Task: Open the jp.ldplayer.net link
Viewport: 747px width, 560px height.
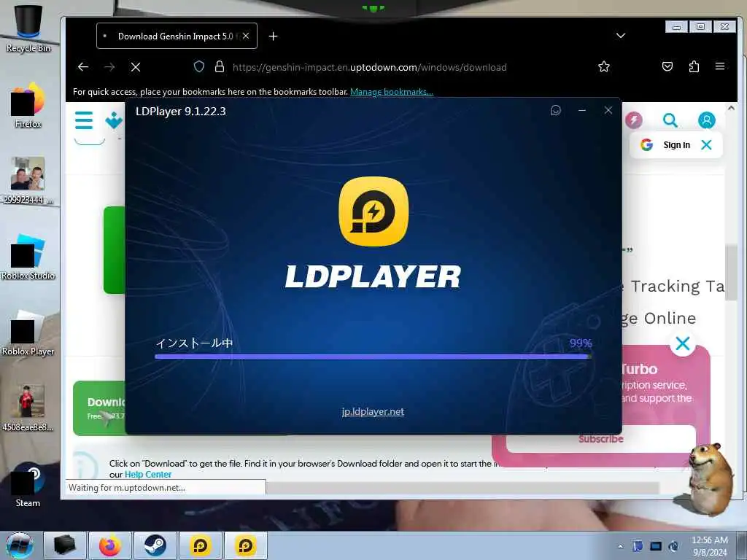Action: pyautogui.click(x=373, y=411)
